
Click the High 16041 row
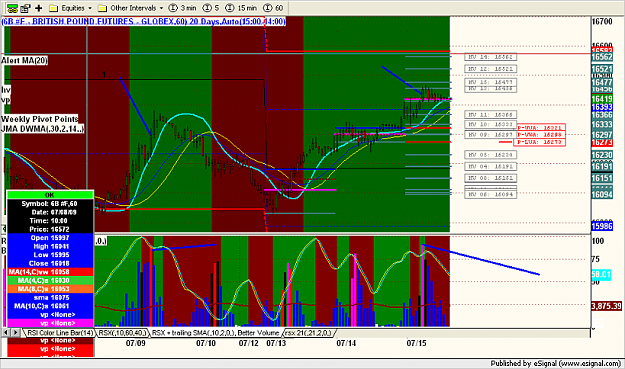pyautogui.click(x=50, y=246)
